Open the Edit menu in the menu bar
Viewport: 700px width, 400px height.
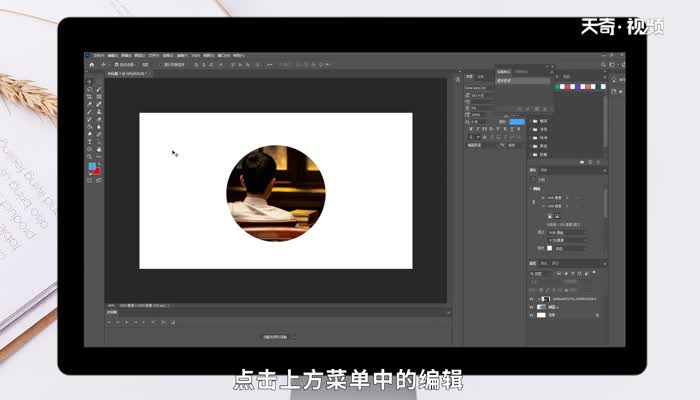[112, 56]
